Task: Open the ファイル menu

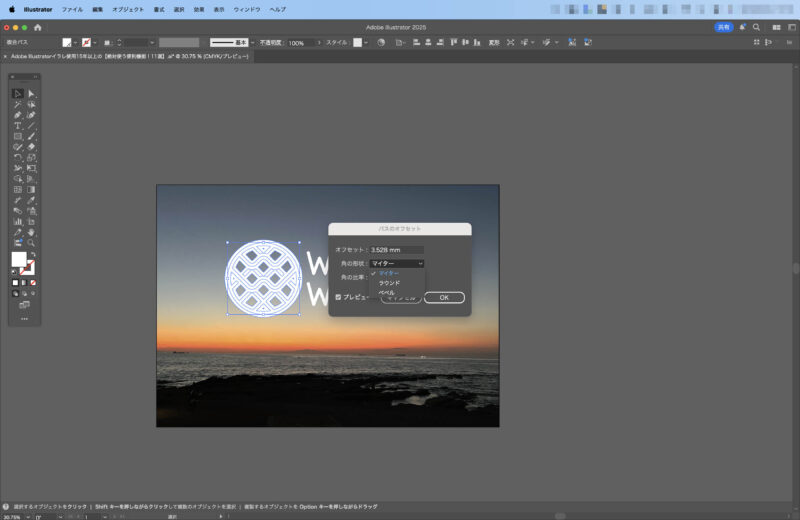Action: [x=72, y=8]
